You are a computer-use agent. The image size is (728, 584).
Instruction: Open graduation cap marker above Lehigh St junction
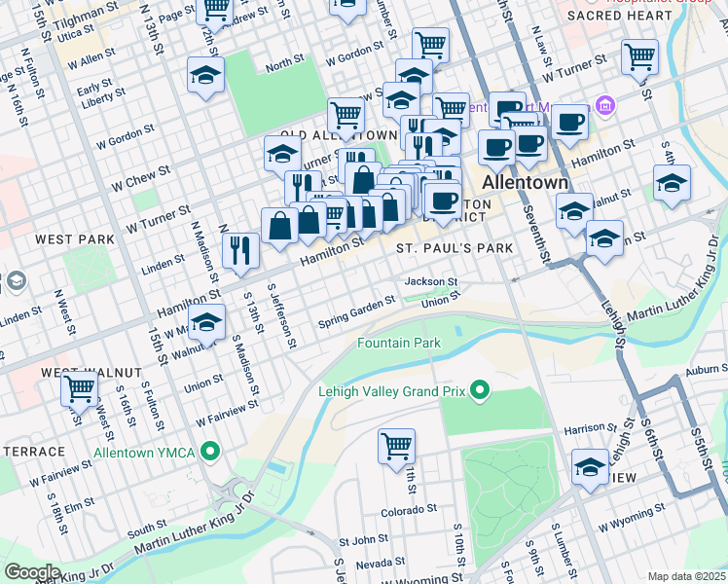click(604, 239)
